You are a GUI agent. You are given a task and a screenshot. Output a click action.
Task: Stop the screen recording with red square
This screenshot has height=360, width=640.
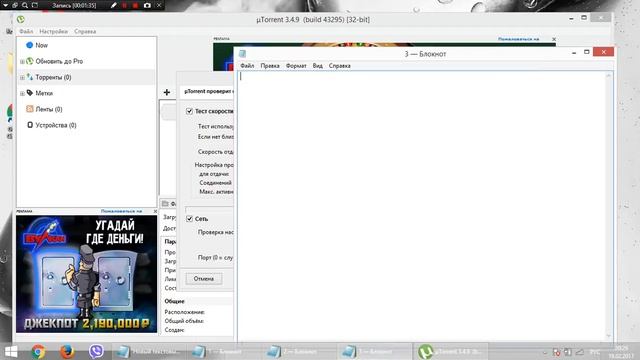(x=135, y=5)
